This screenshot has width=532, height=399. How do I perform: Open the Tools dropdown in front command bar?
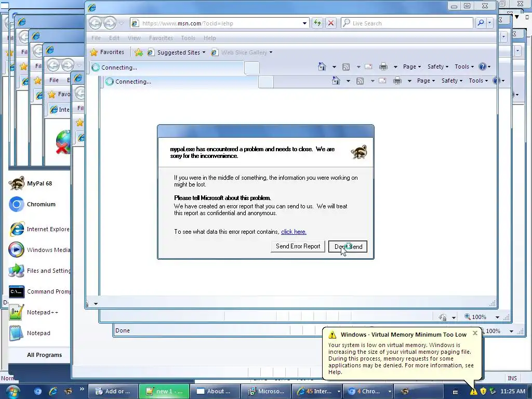464,66
